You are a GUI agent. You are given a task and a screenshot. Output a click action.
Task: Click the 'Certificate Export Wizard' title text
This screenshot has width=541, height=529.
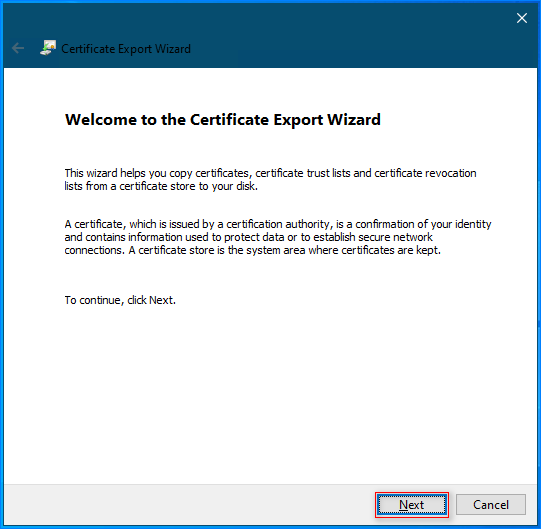click(126, 49)
